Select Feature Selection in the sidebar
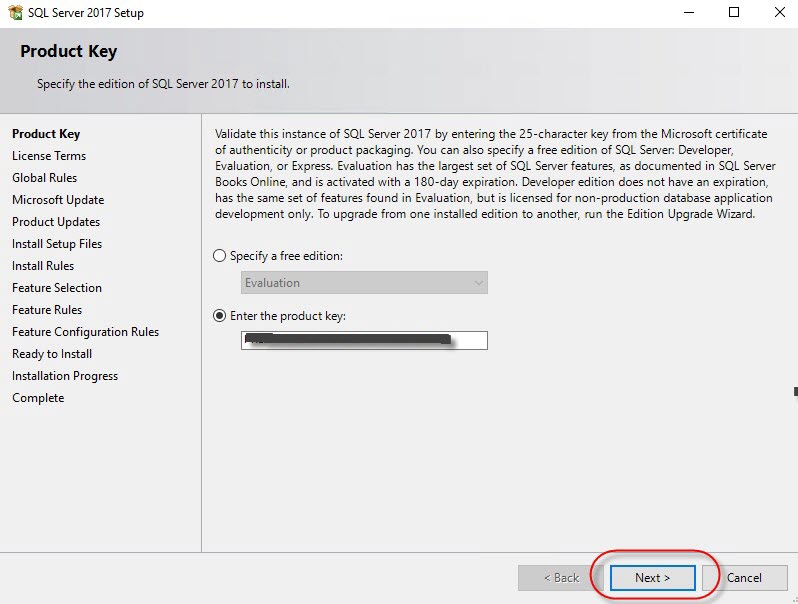This screenshot has width=798, height=604. click(x=57, y=287)
